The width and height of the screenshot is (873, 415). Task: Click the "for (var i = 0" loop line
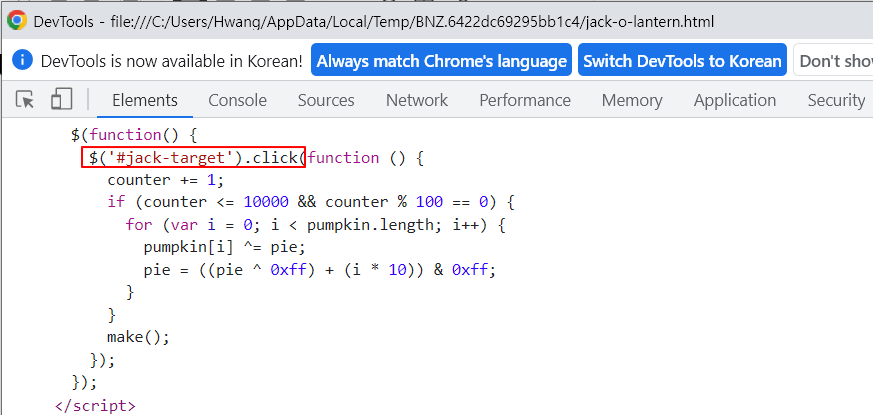pos(315,225)
